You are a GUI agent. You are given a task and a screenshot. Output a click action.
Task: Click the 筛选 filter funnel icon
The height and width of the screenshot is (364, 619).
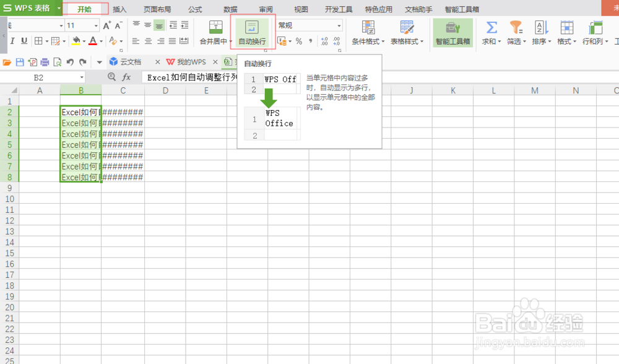pyautogui.click(x=516, y=27)
